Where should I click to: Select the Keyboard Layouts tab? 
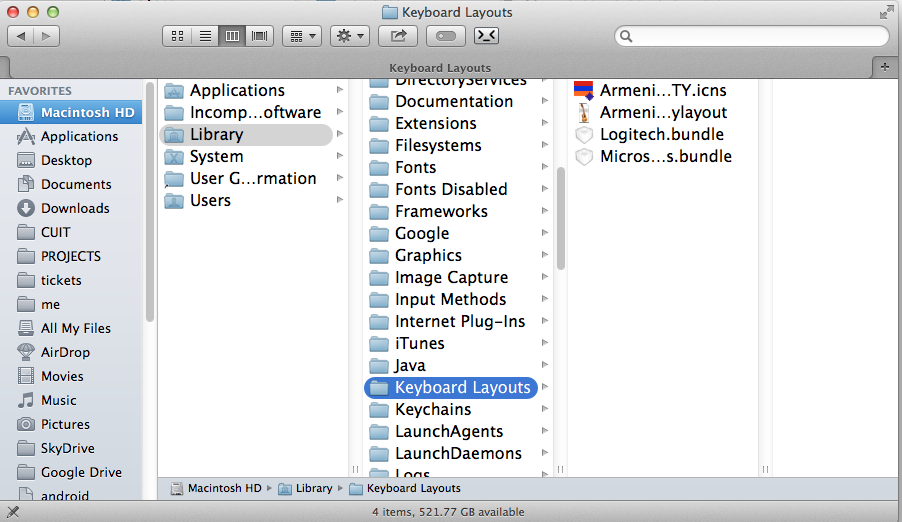(440, 68)
